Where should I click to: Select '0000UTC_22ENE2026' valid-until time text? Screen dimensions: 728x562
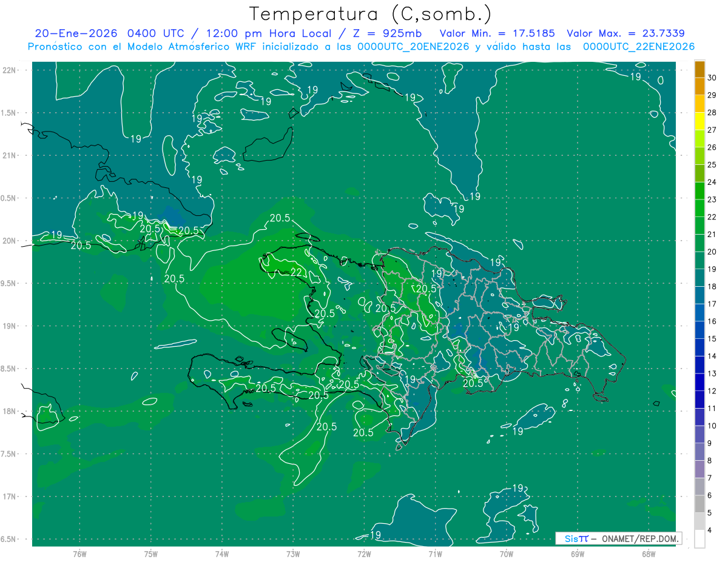tap(639, 47)
